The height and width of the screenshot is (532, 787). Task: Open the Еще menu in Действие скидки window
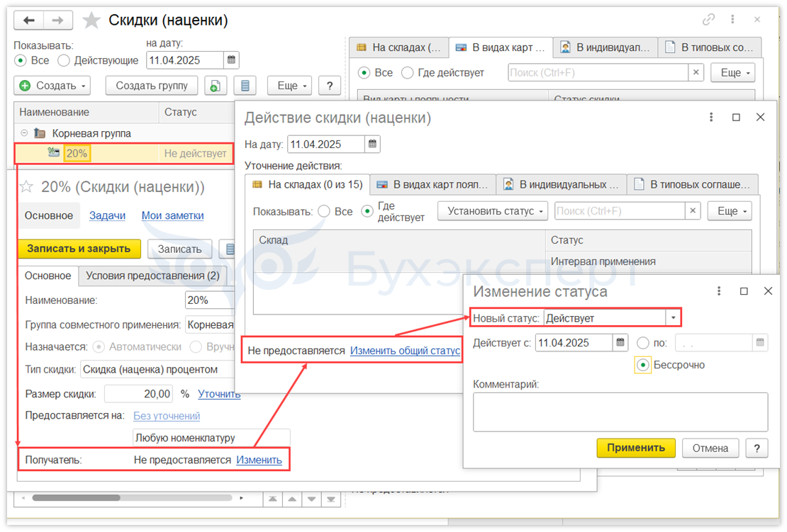coord(730,211)
